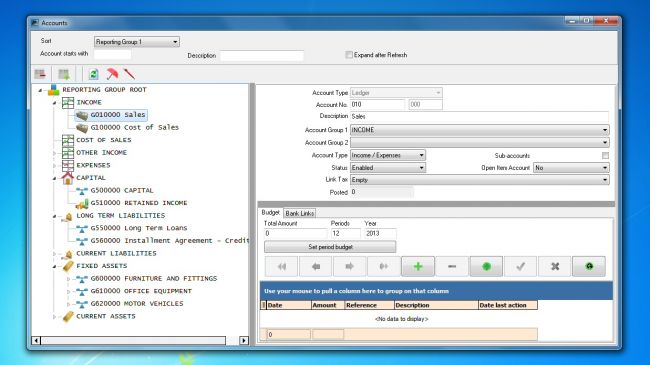The image size is (650, 365).
Task: Open the Link Tax dropdown
Action: (605, 180)
